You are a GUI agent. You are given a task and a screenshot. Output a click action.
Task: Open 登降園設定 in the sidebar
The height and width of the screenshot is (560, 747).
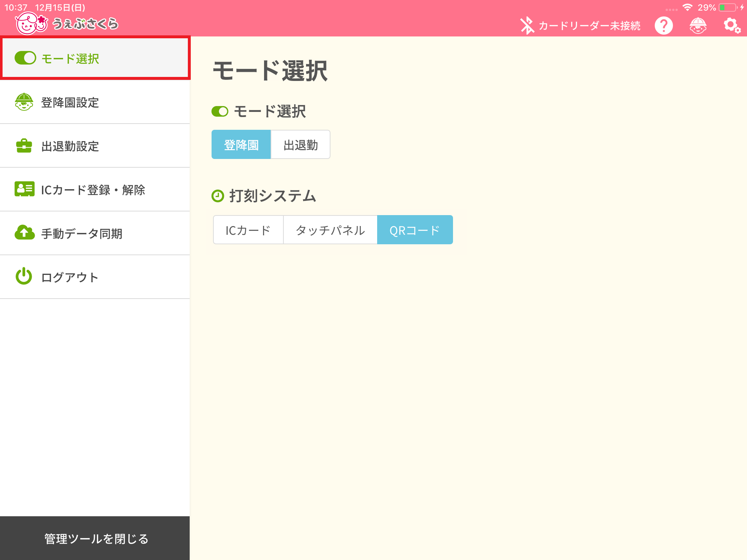point(95,102)
